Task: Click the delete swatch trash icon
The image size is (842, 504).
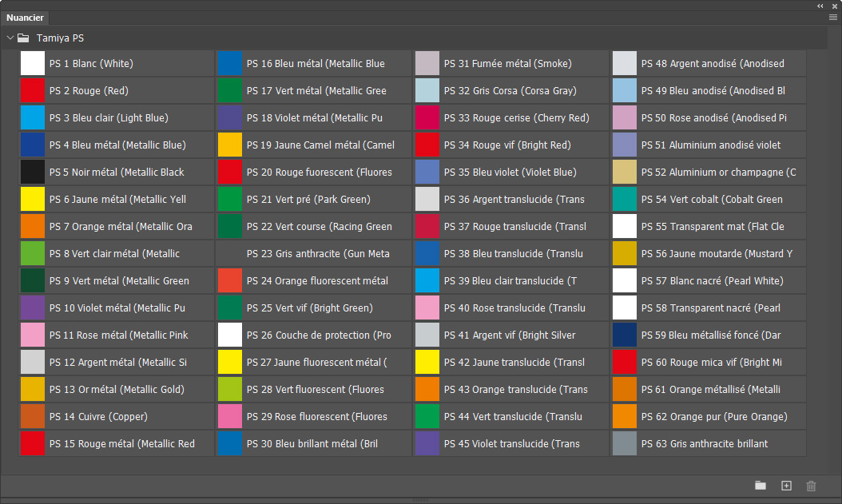Action: (x=812, y=486)
